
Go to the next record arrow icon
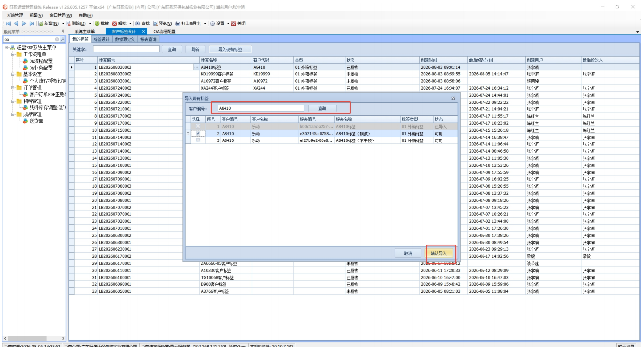tap(24, 23)
